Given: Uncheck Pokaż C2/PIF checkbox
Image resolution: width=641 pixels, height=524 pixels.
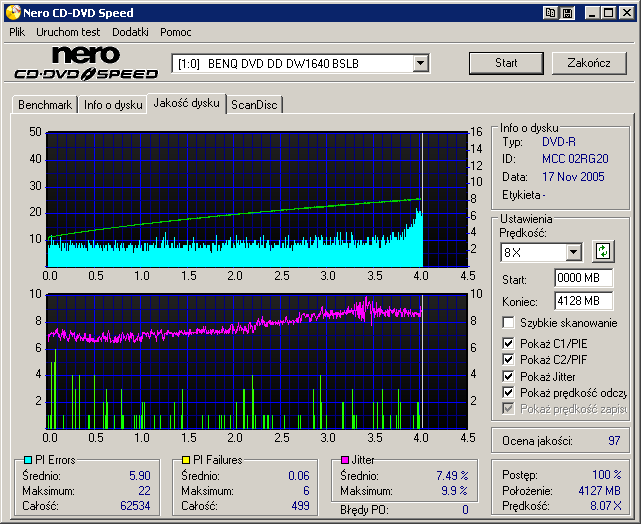Looking at the screenshot, I should [x=508, y=360].
